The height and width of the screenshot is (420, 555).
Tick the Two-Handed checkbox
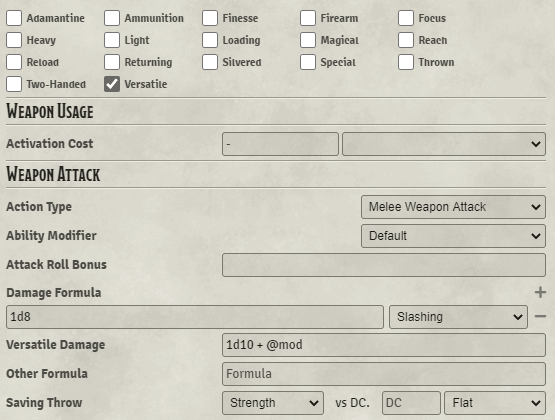pos(14,84)
